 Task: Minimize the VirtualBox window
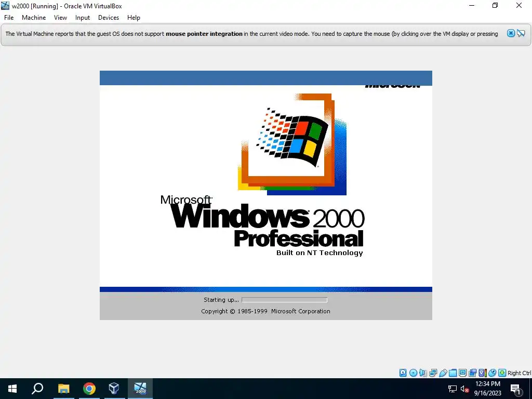472,5
